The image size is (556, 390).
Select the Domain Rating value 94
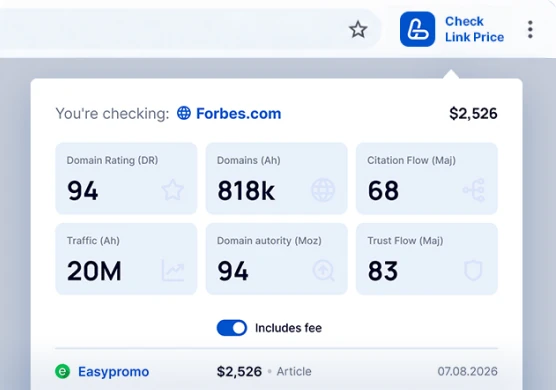(83, 191)
